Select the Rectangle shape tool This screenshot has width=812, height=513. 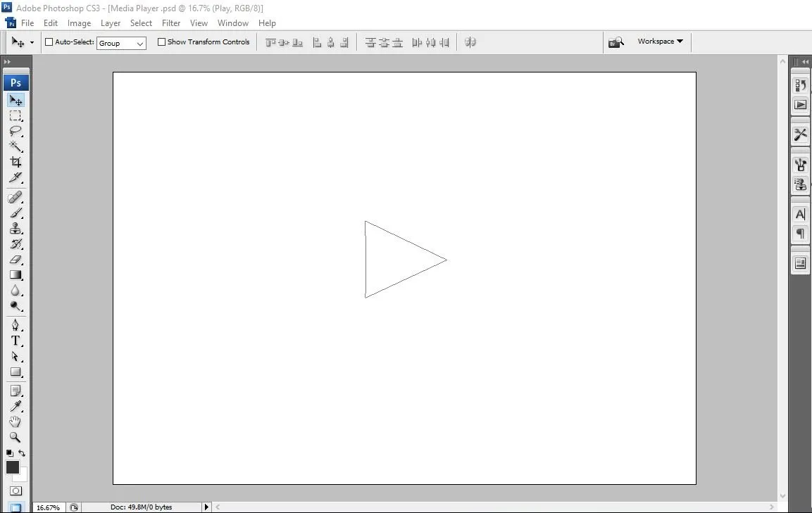(15, 372)
